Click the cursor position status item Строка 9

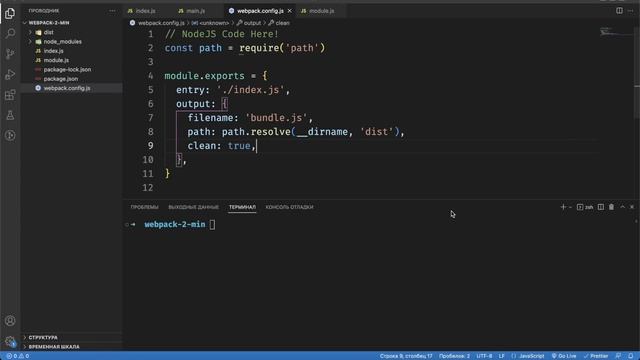click(x=406, y=356)
